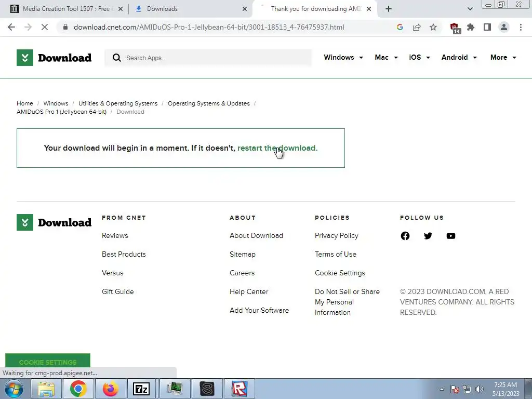The height and width of the screenshot is (399, 532).
Task: Open Utilities & Operating Systems breadcrumb
Action: (x=118, y=103)
